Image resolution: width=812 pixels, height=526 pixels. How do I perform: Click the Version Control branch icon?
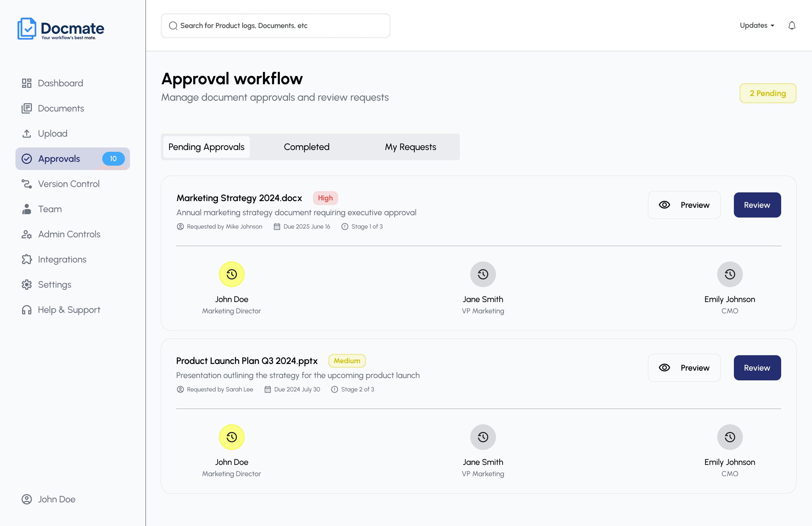pos(27,184)
